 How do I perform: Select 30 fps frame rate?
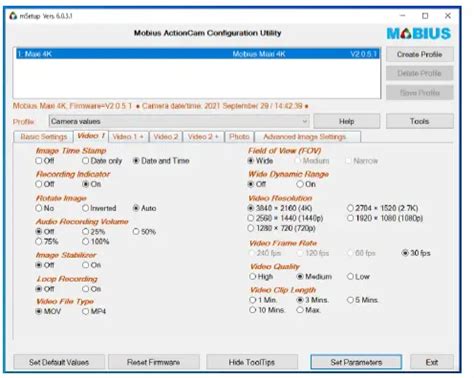[x=416, y=253]
